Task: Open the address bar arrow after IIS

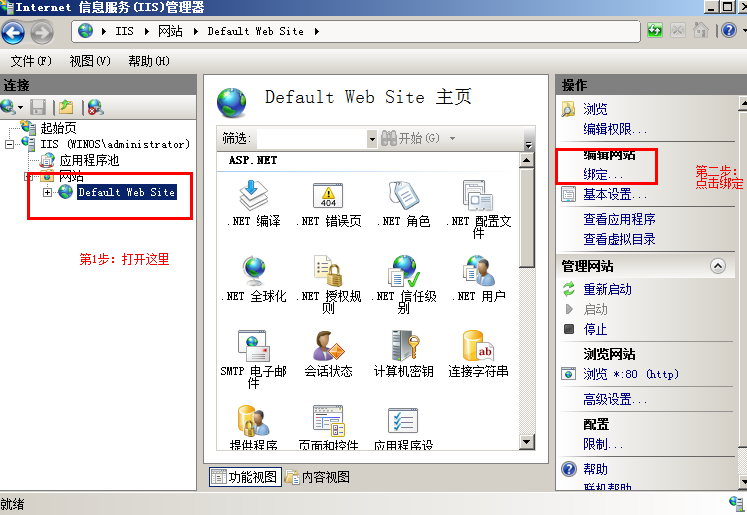Action: [x=147, y=31]
